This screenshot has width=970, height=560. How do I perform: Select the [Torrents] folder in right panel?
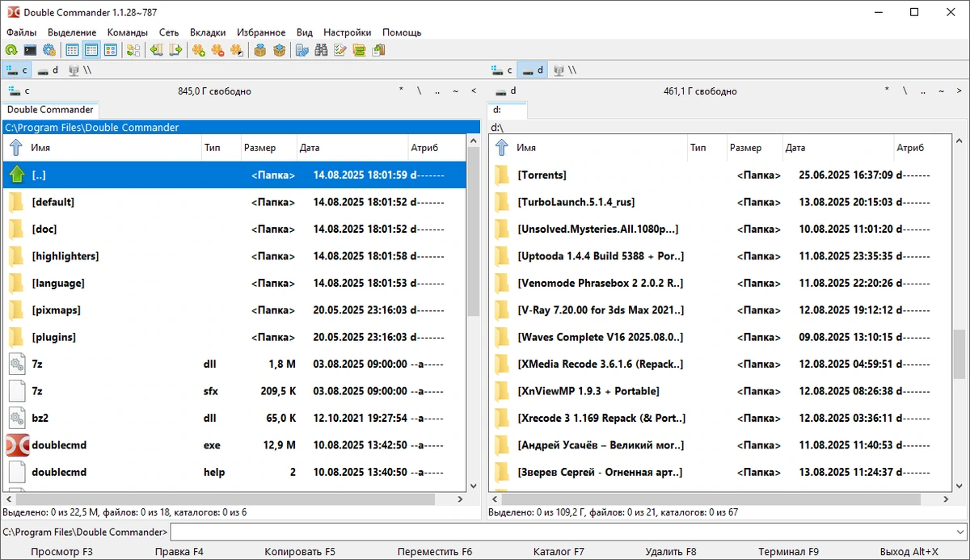pos(719,175)
